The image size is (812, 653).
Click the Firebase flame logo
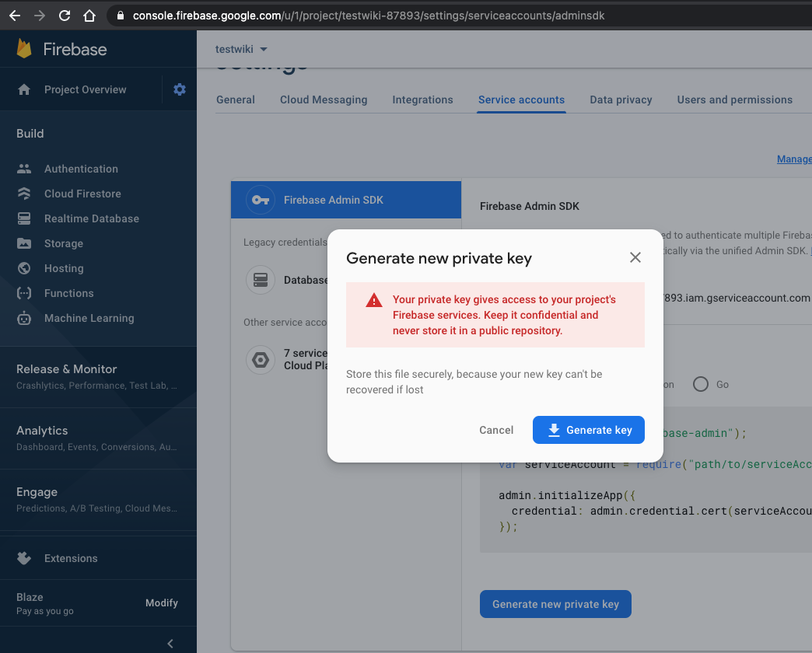[24, 49]
